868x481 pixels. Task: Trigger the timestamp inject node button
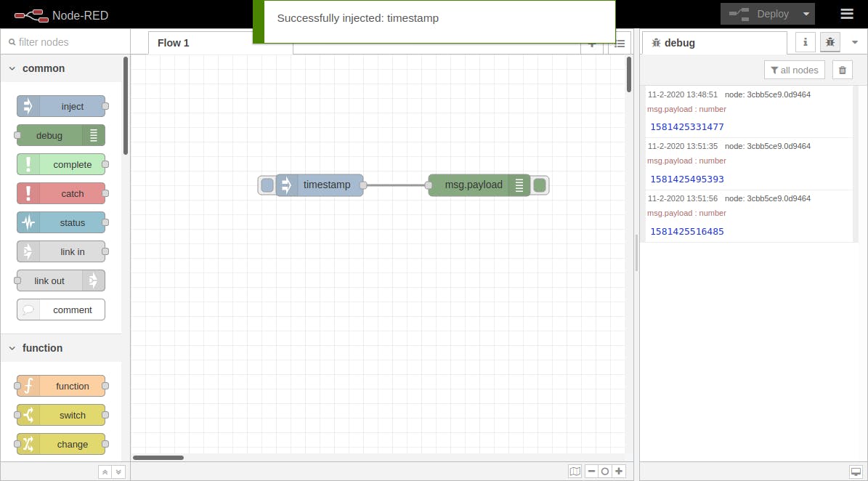tap(267, 185)
